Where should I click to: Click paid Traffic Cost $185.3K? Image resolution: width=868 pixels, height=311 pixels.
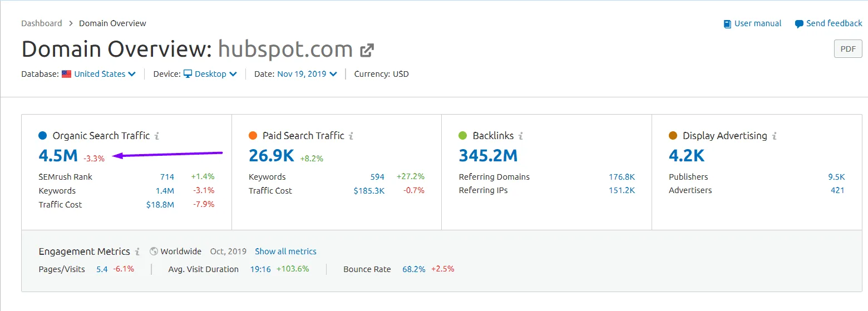[369, 191]
